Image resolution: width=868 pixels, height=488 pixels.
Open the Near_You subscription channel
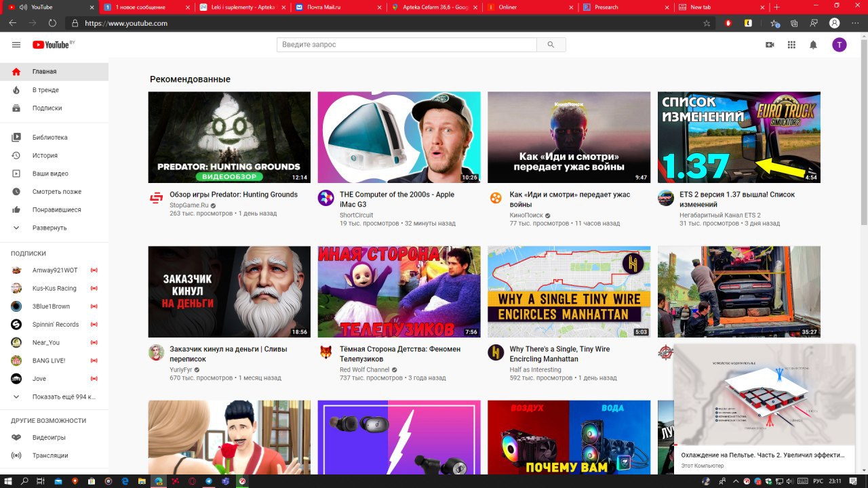(54, 343)
